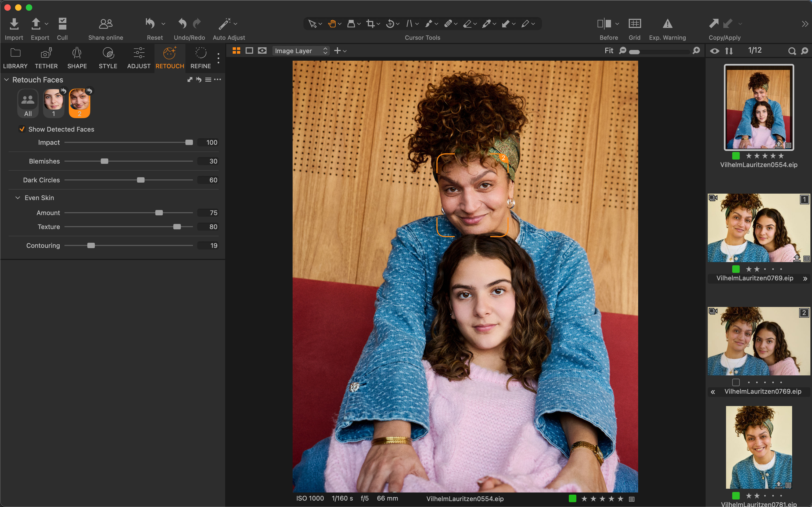Open the TETHER tab
Screen dimensions: 812x507
(46, 57)
